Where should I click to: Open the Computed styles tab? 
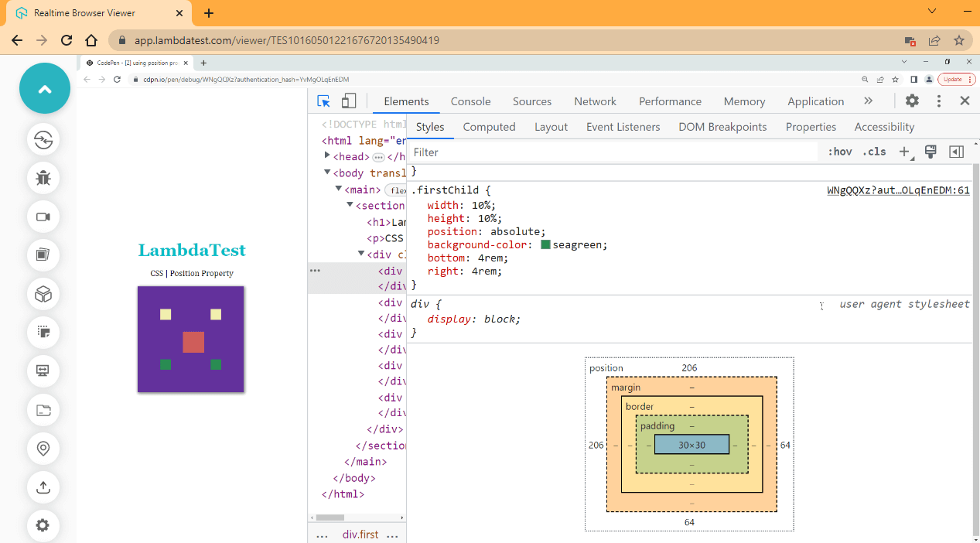coord(489,126)
